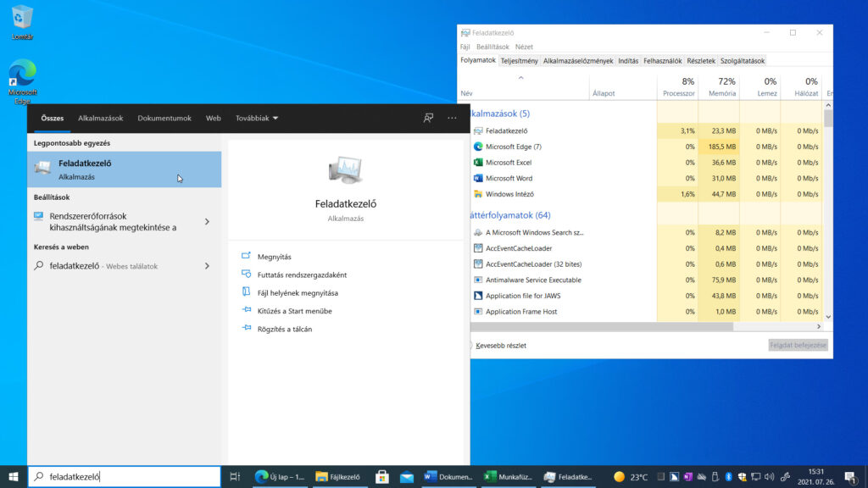Click the Microsoft Excel process icon

[x=478, y=162]
